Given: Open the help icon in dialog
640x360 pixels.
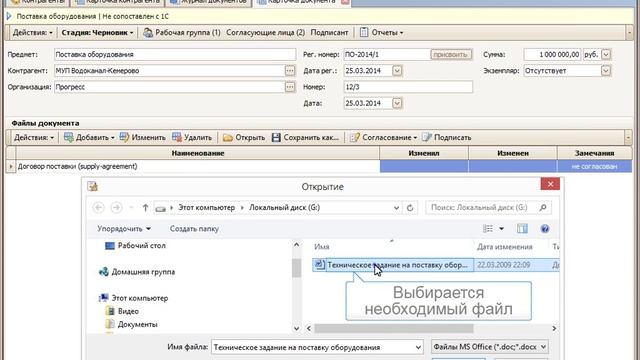Looking at the screenshot, I should (x=544, y=229).
